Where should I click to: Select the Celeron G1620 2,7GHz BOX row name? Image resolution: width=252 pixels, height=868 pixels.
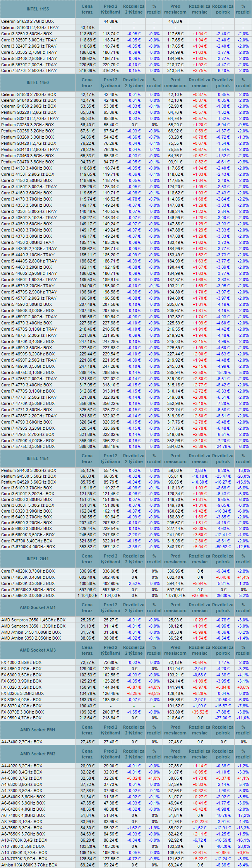(x=27, y=21)
